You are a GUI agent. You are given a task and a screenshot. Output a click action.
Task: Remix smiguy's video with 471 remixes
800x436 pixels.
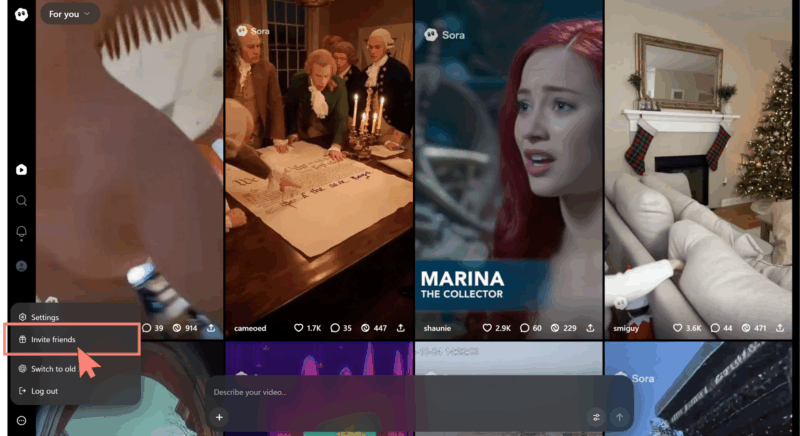(747, 328)
